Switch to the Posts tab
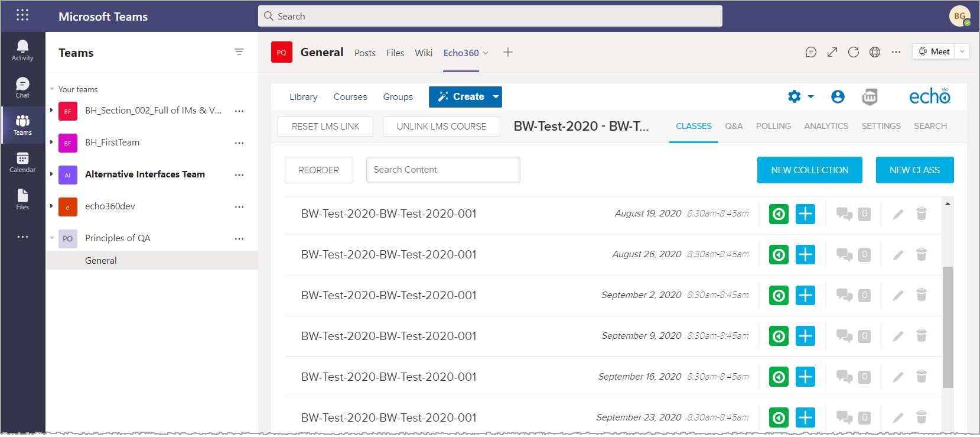Image resolution: width=980 pixels, height=437 pixels. tap(365, 53)
